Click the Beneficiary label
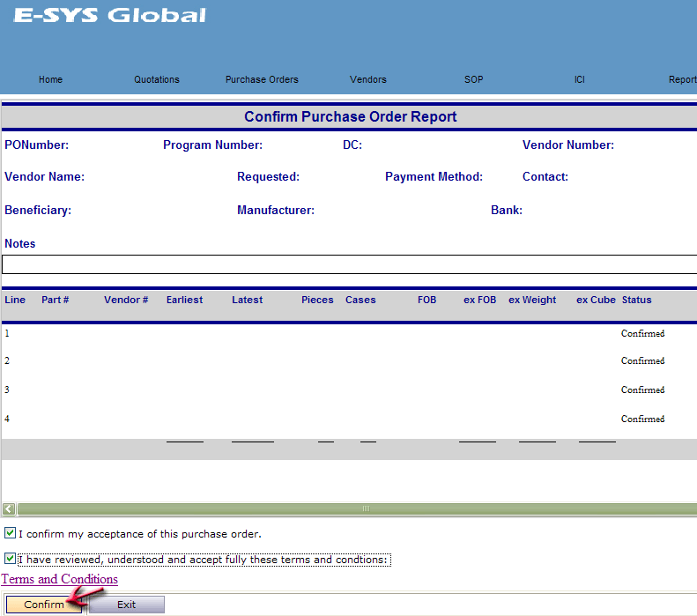 [38, 211]
